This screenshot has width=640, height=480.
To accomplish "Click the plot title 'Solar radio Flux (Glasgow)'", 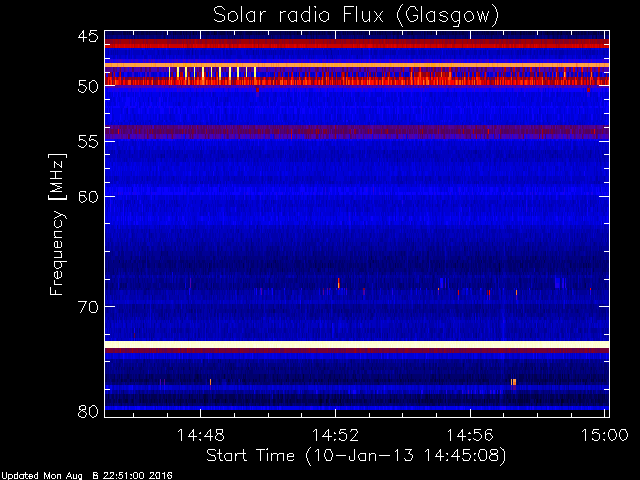I will [x=356, y=16].
